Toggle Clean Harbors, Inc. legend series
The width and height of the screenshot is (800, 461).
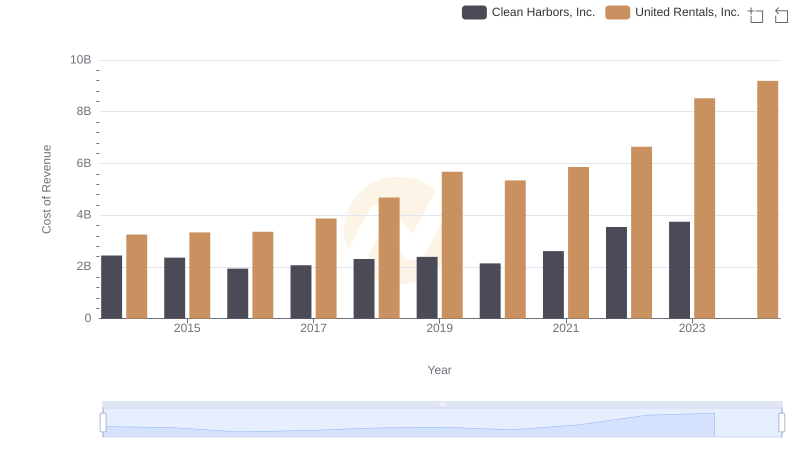click(529, 12)
